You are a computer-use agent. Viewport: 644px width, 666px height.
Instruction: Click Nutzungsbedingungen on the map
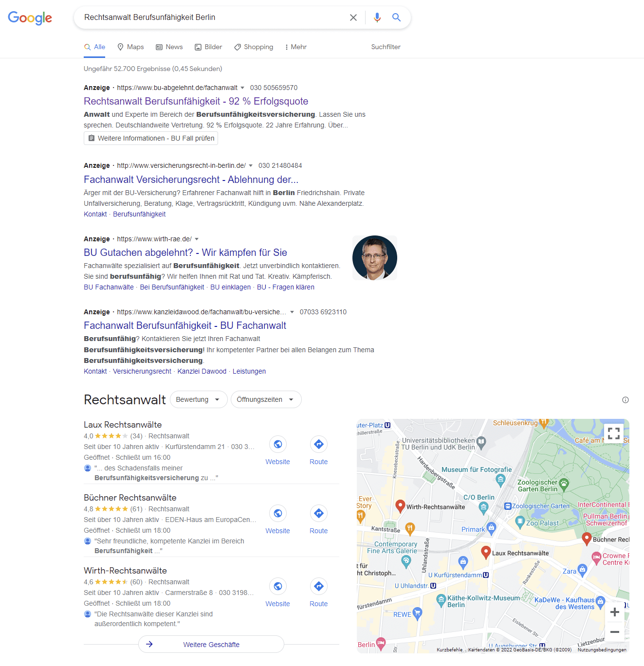pos(602,650)
